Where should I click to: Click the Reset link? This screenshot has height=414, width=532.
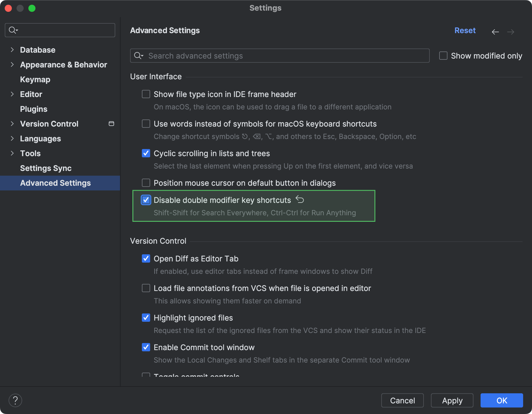click(465, 30)
